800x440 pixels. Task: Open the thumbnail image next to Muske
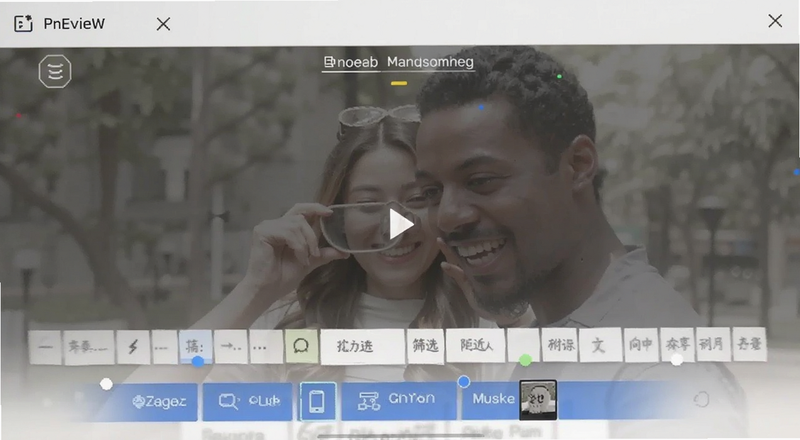(538, 400)
